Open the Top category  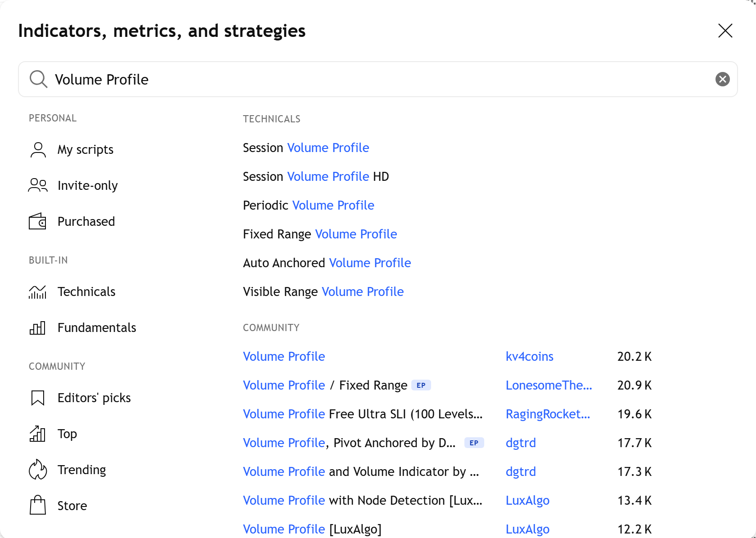(x=67, y=434)
